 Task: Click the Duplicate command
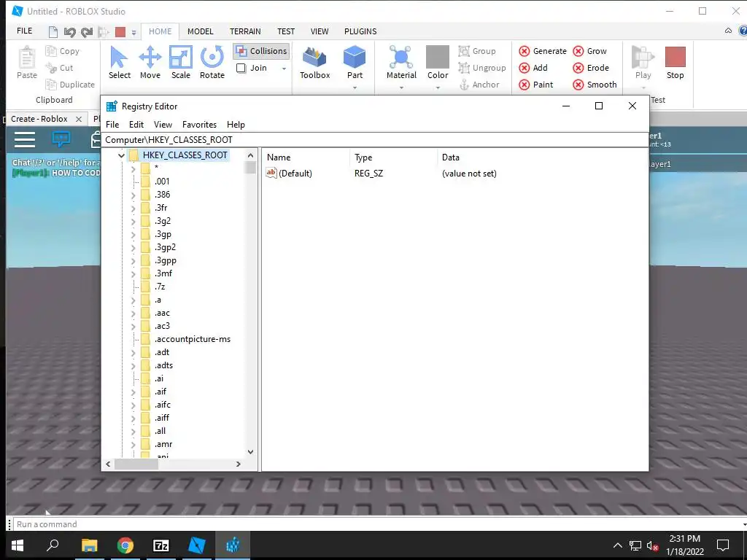point(70,85)
